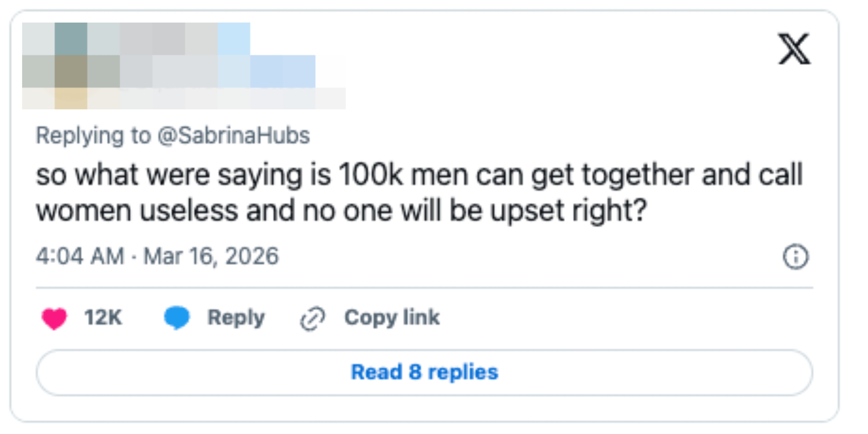Open the @SabrinaHubs mention link
The width and height of the screenshot is (868, 434).
click(233, 135)
